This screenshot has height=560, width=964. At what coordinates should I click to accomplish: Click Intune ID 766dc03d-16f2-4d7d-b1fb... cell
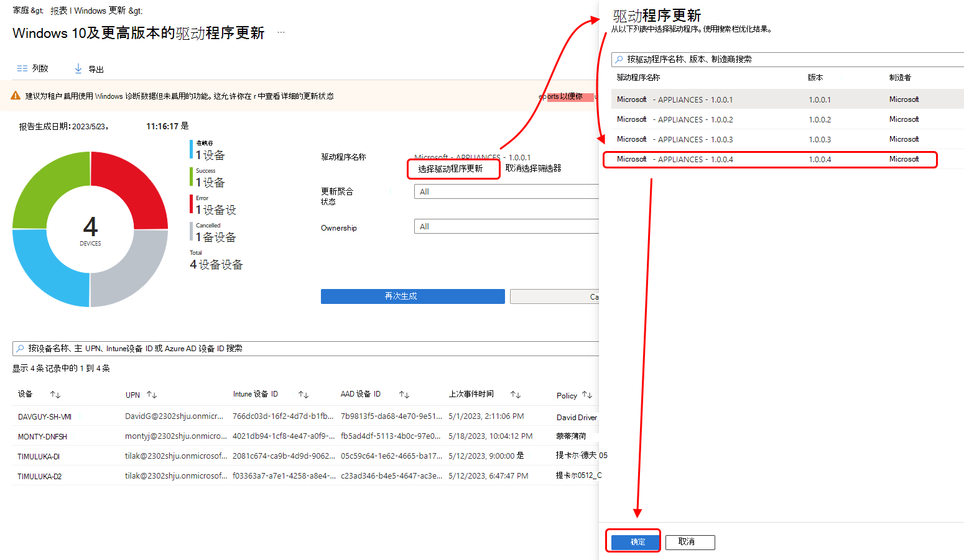[x=283, y=416]
